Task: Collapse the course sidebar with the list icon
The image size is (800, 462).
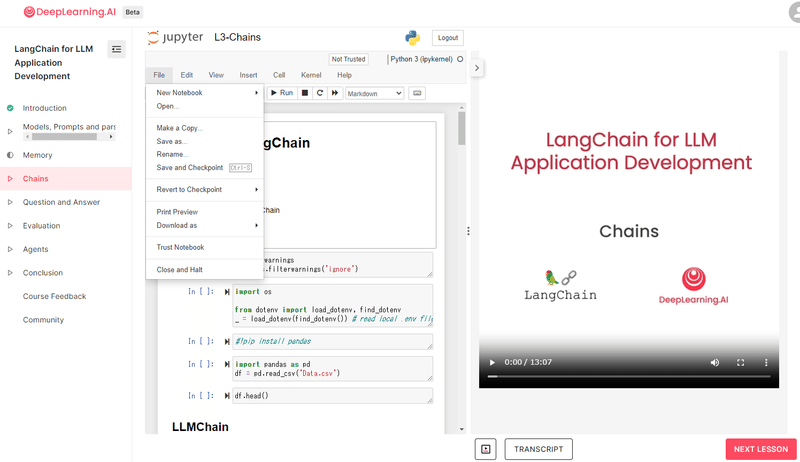Action: [116, 49]
